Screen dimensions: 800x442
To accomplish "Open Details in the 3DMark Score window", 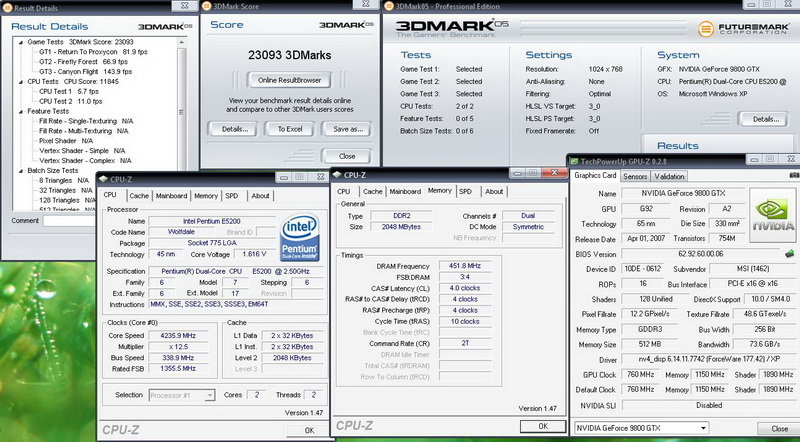I will (x=235, y=129).
